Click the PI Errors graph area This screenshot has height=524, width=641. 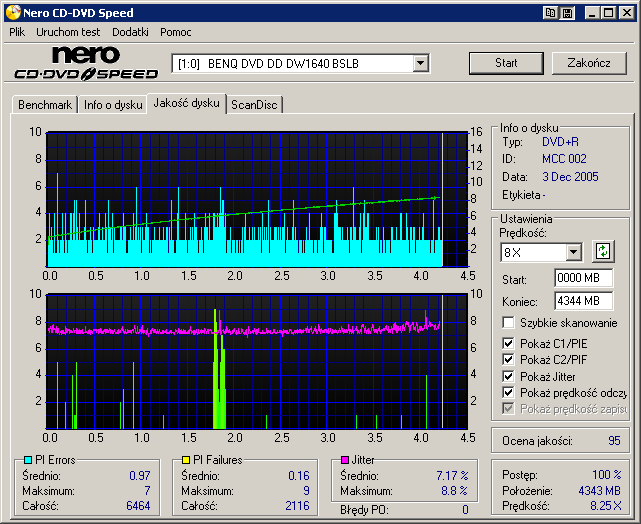pos(257,199)
